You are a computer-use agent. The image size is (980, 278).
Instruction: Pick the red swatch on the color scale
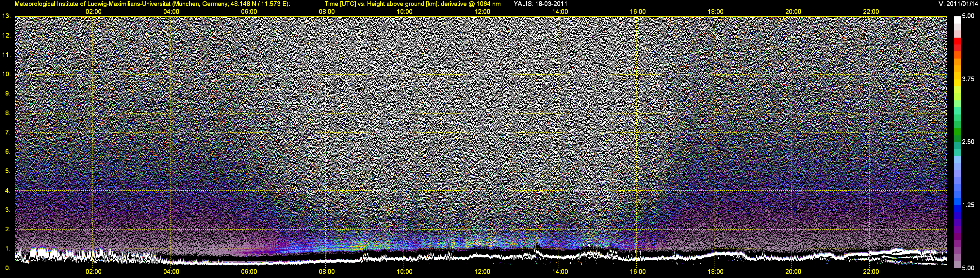tap(957, 41)
